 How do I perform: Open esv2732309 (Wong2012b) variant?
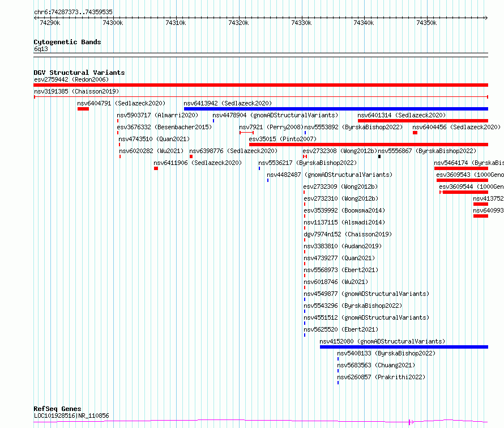340,187
